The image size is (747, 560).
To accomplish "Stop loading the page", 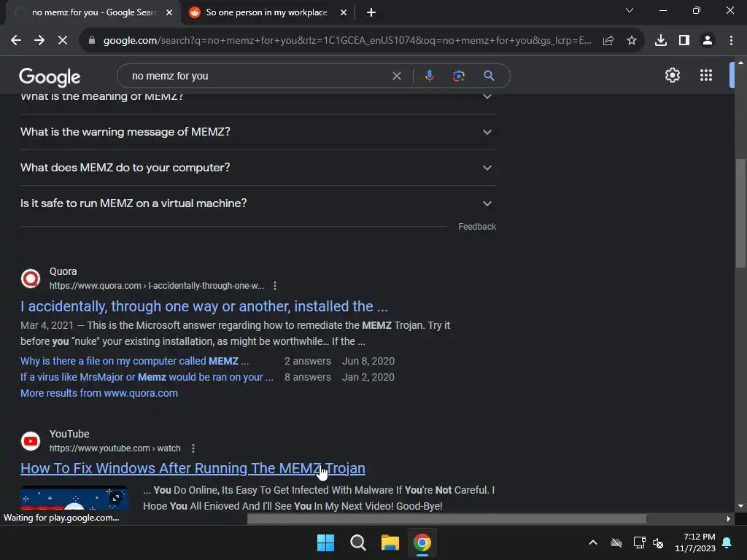I will click(x=63, y=41).
